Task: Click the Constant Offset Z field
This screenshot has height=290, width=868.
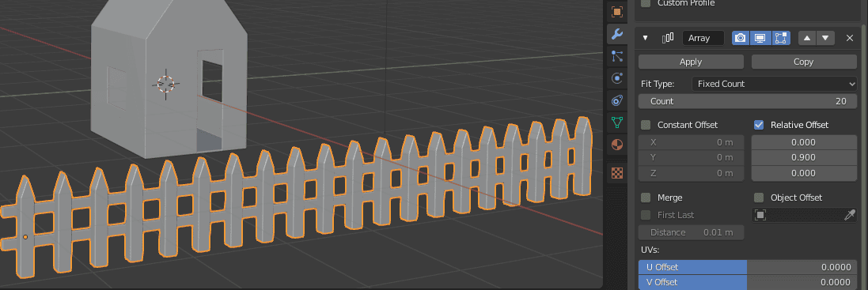Action: (x=691, y=173)
